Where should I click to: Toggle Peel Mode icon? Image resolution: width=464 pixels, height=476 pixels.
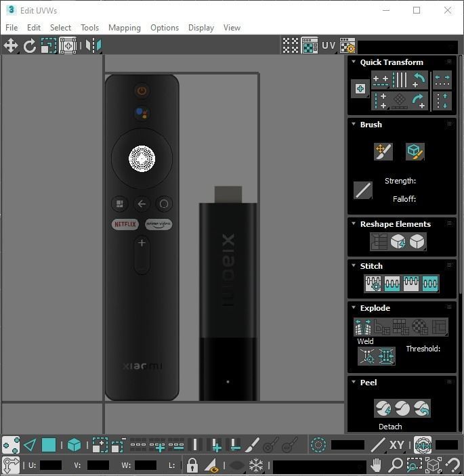(402, 408)
